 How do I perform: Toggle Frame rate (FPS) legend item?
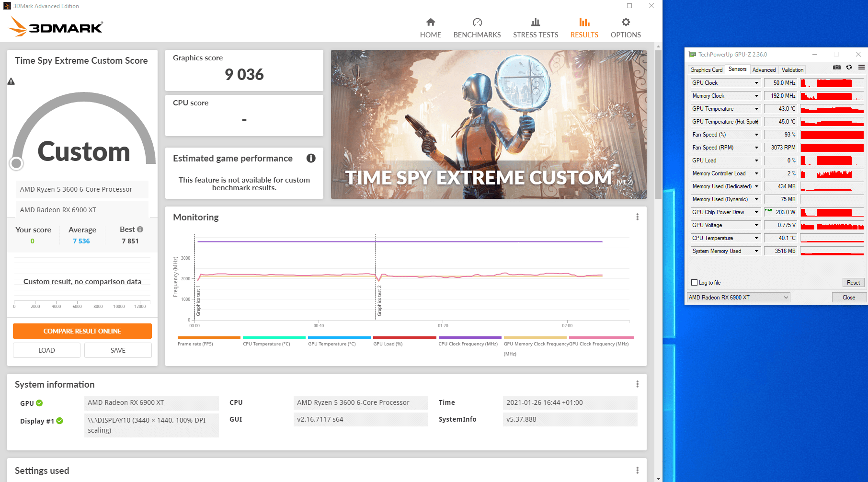coord(209,341)
